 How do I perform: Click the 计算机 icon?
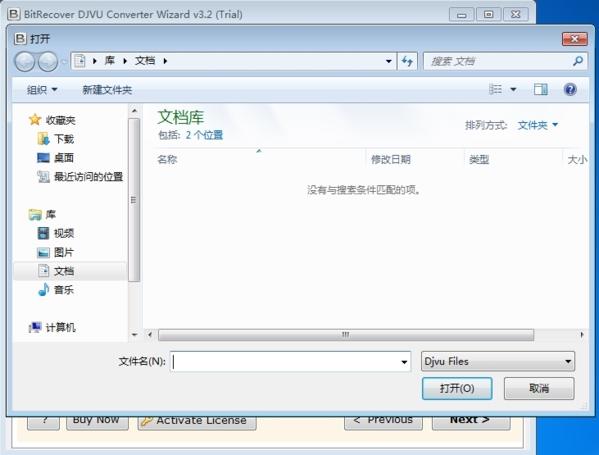[35, 327]
